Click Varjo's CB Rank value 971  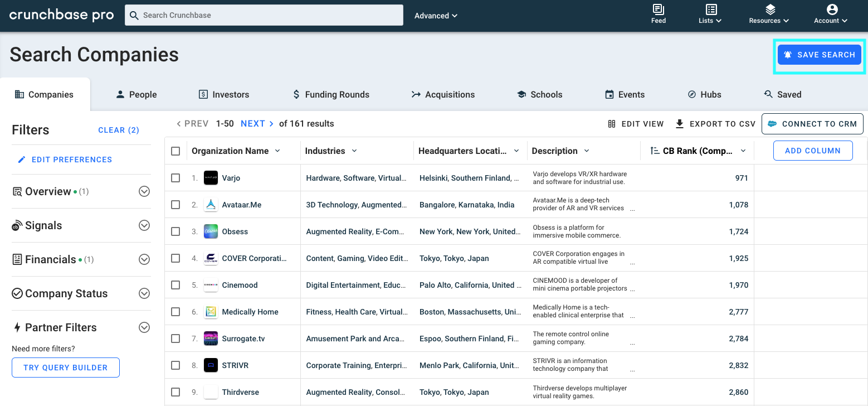tap(742, 178)
